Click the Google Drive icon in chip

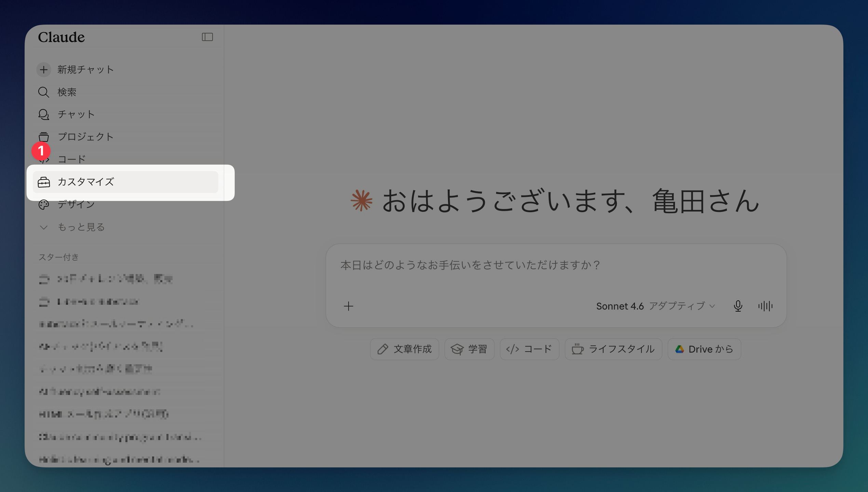click(680, 349)
